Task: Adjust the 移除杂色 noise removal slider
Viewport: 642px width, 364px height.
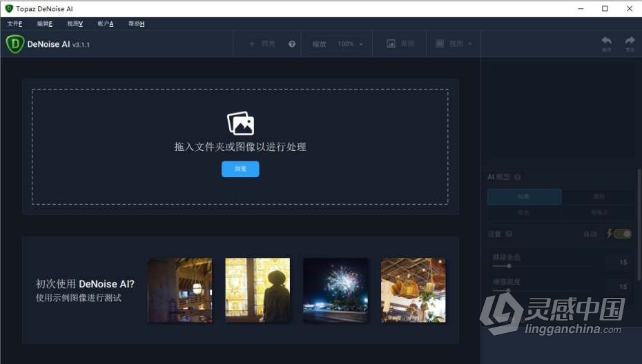Action: click(509, 265)
